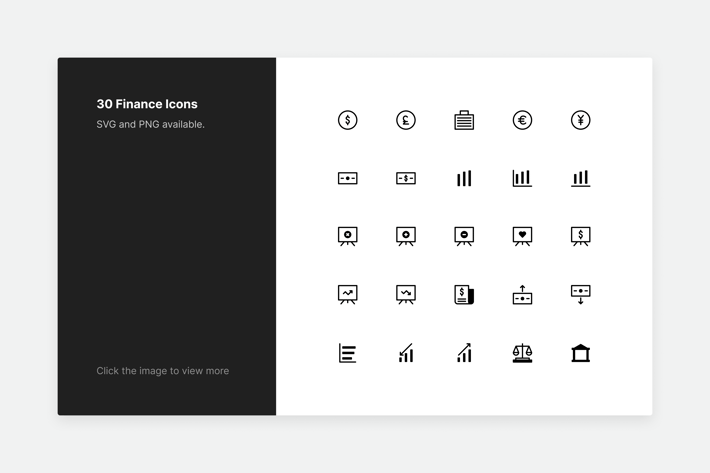This screenshot has height=473, width=710.
Task: Select the presentation board with X mark icon
Action: 347,236
